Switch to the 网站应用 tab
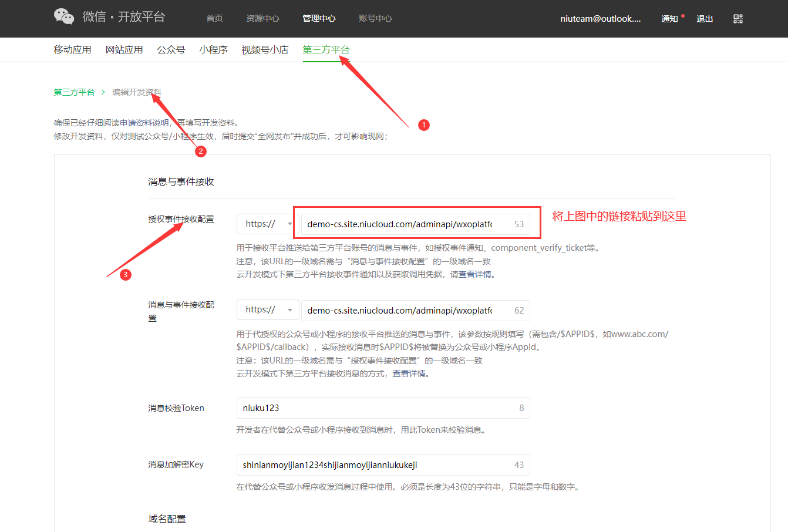The image size is (788, 532). click(x=124, y=50)
